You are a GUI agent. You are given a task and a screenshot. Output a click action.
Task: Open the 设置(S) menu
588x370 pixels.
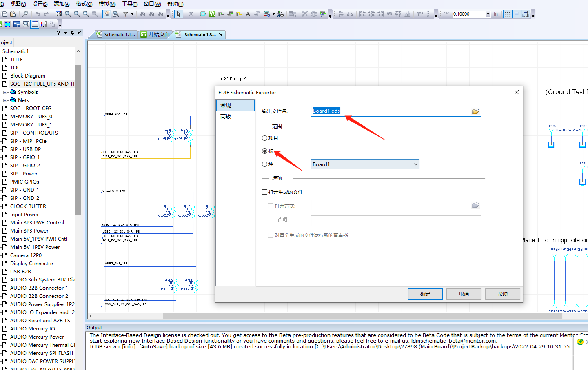40,4
